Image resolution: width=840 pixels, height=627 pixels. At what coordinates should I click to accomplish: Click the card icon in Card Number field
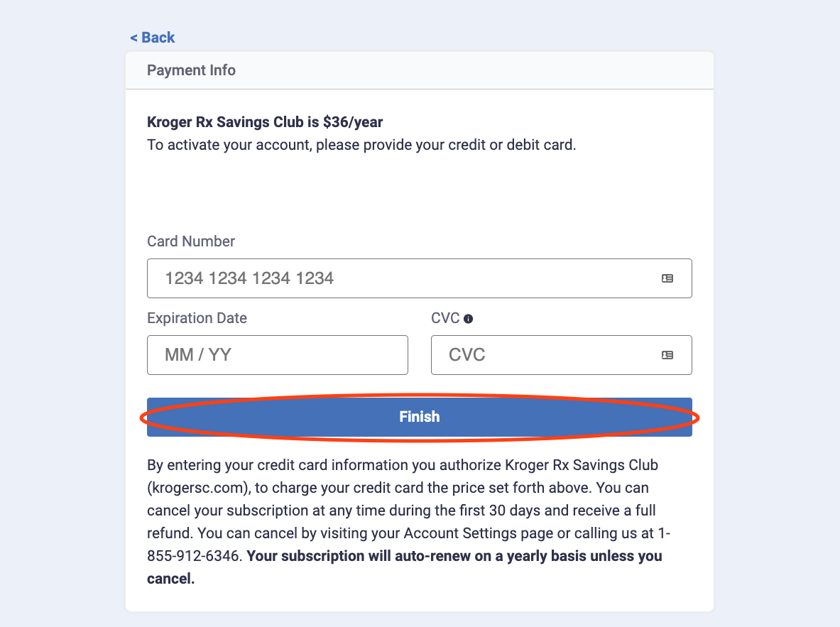667,278
